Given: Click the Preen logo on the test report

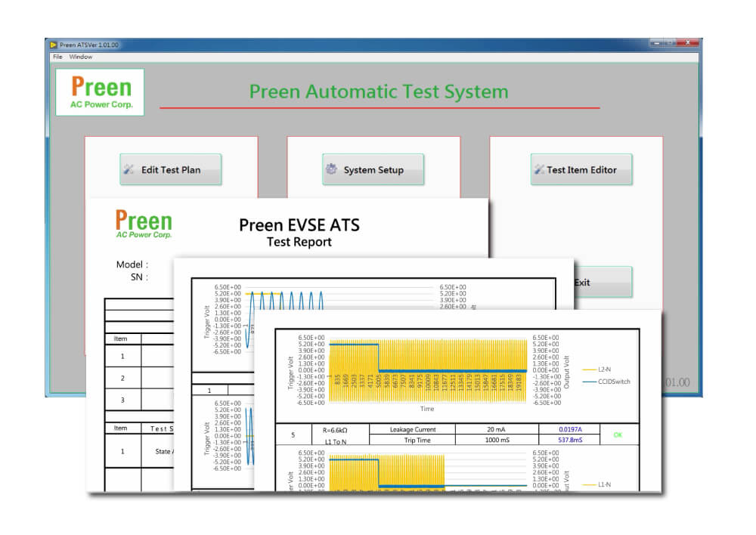Looking at the screenshot, I should point(144,224).
